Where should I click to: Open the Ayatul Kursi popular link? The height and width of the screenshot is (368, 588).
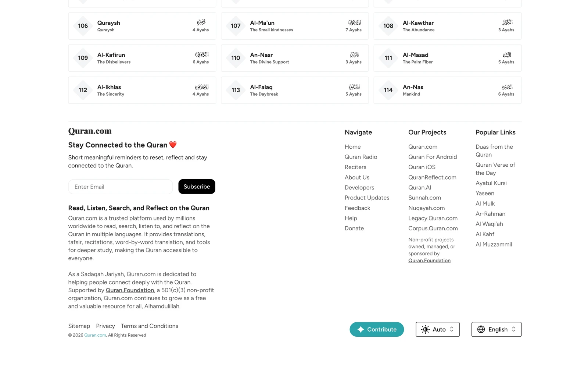(491, 183)
